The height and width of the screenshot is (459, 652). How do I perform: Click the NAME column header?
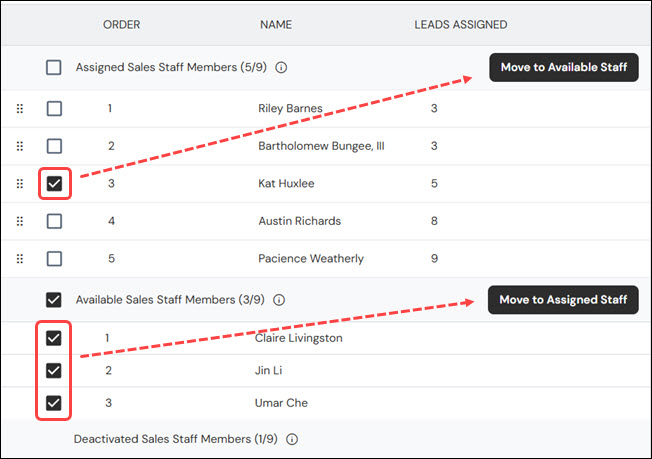tap(276, 25)
